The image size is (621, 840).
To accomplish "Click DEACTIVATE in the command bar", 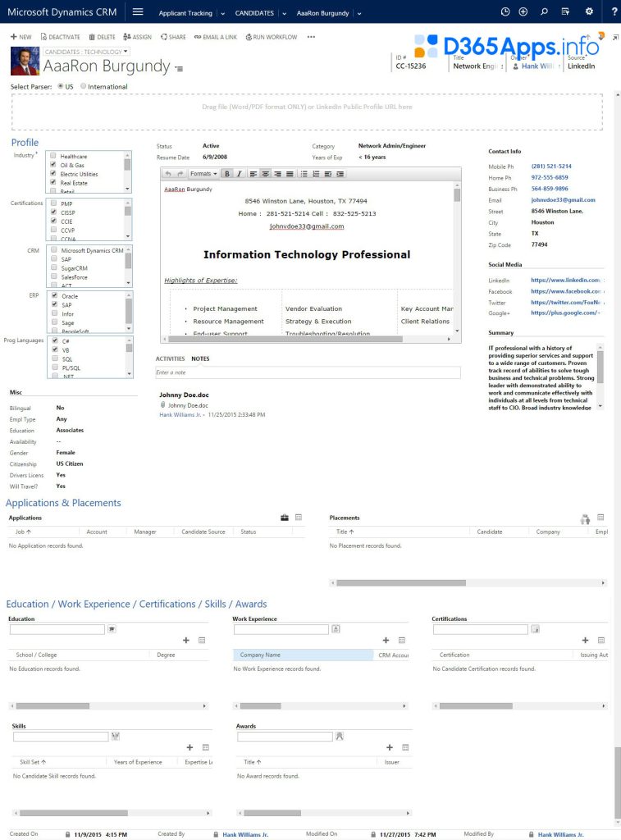I will (60, 37).
